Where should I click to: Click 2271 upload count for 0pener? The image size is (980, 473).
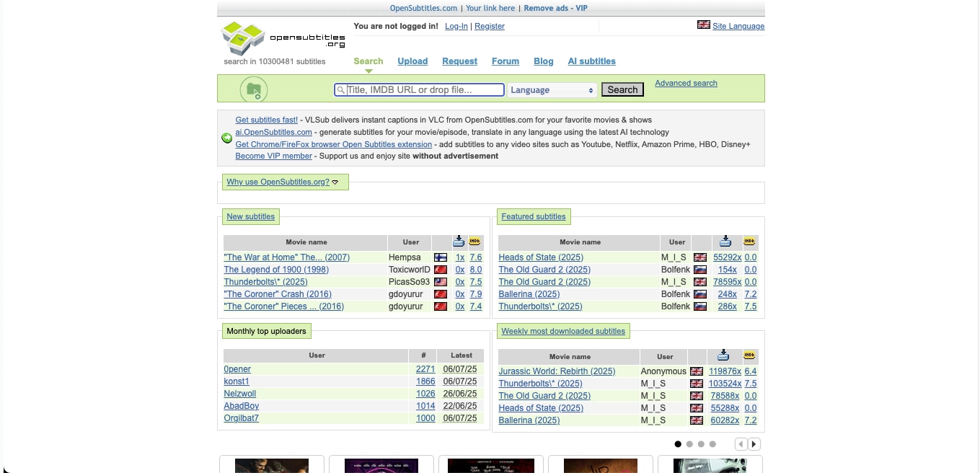pyautogui.click(x=425, y=369)
